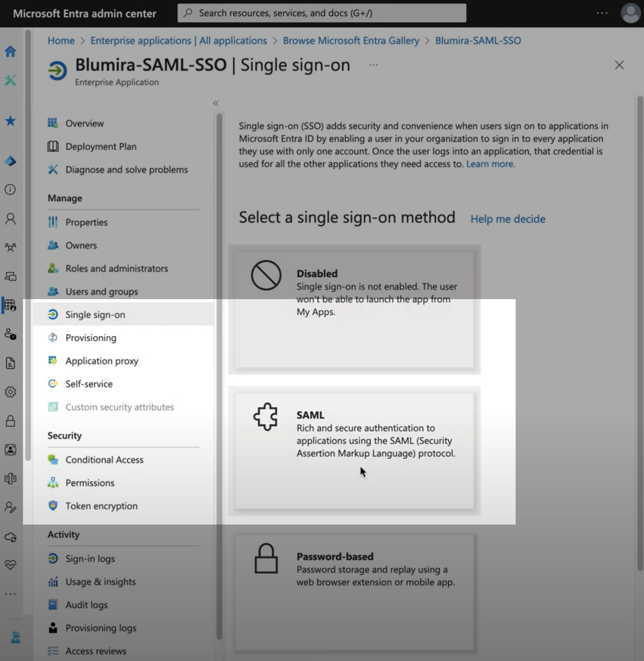Image resolution: width=644 pixels, height=661 pixels.
Task: Click the main page scrollbar on right edge
Action: tap(640, 333)
